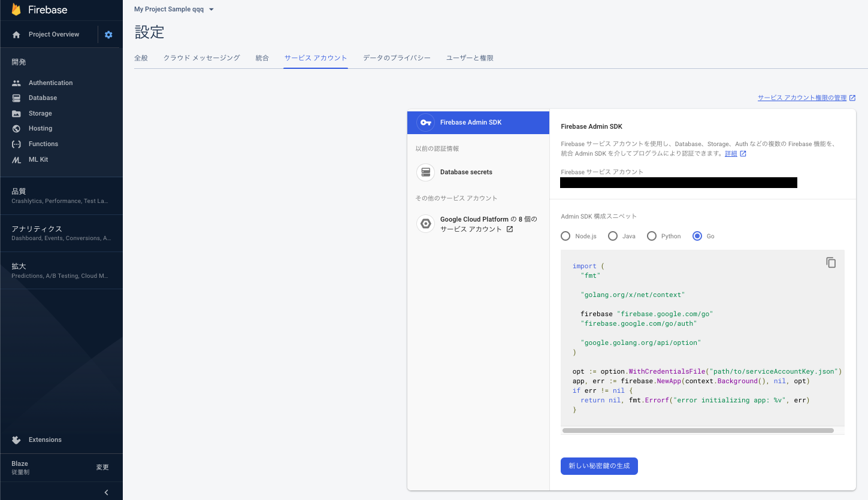Screen dimensions: 868x500
Task: Switch to the データのプライバシー tab
Action: (x=397, y=58)
